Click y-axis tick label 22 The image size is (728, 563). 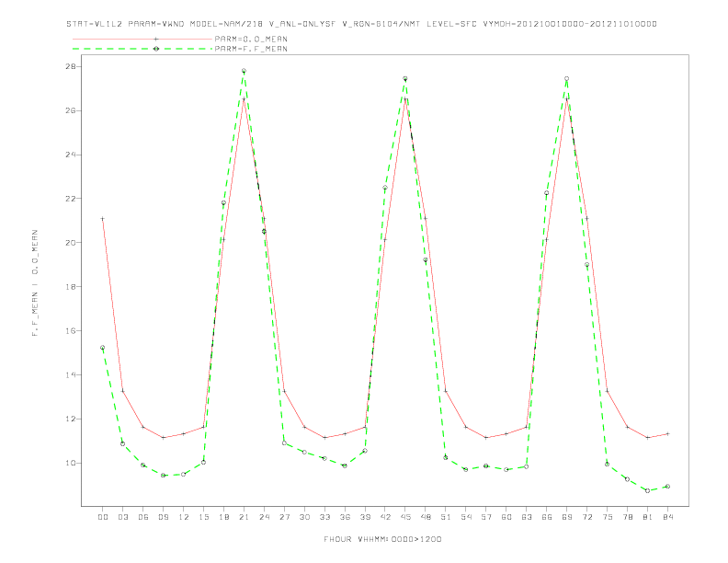pyautogui.click(x=71, y=199)
